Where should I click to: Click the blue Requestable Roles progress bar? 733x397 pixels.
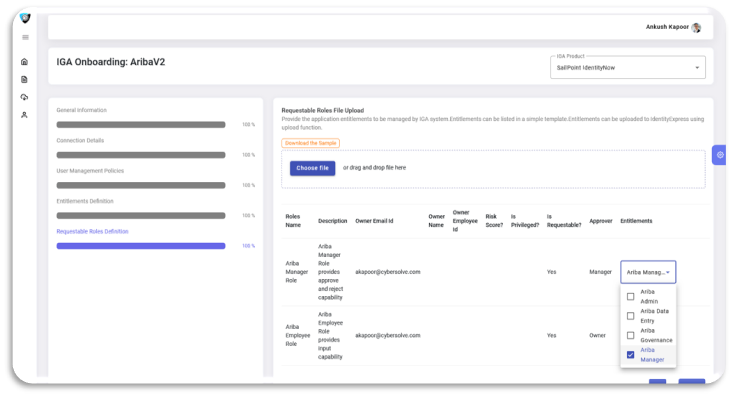(141, 246)
